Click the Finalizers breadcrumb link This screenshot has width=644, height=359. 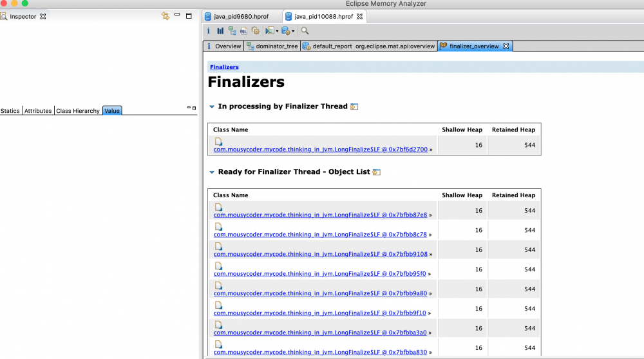(x=224, y=67)
